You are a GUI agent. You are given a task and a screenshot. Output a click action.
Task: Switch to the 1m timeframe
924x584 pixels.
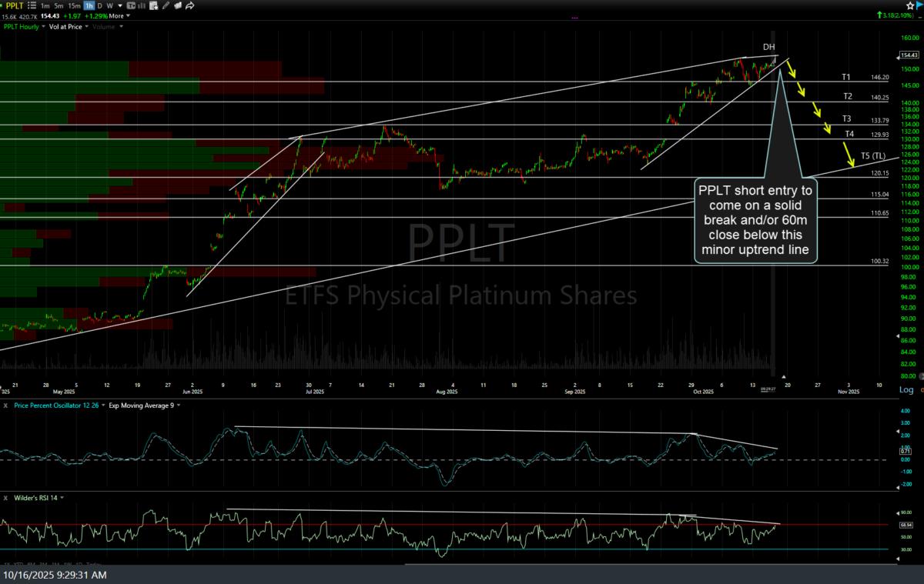[x=45, y=5]
